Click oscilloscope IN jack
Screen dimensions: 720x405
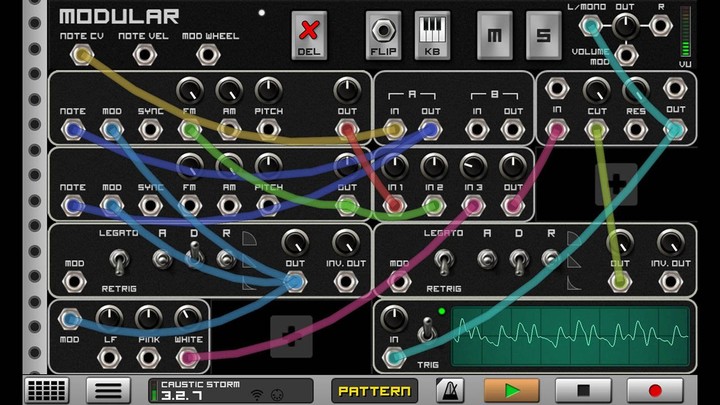click(x=394, y=358)
